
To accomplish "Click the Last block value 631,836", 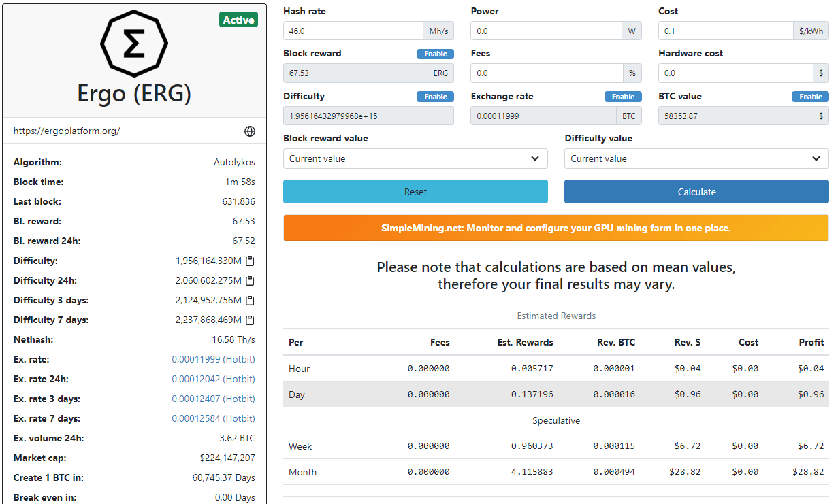I will coord(238,202).
